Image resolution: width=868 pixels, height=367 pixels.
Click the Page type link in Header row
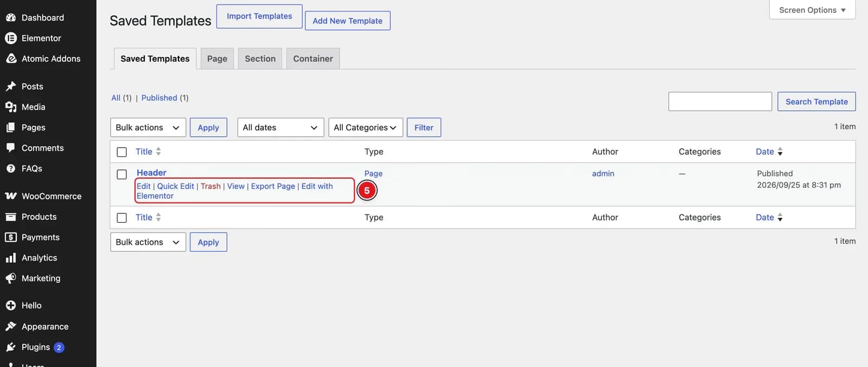(373, 174)
